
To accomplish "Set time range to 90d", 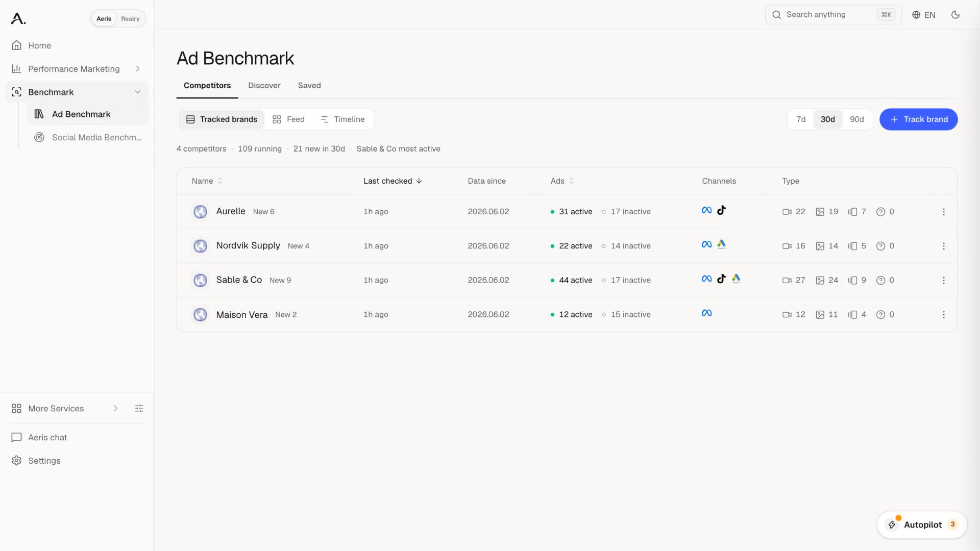I will [x=856, y=119].
